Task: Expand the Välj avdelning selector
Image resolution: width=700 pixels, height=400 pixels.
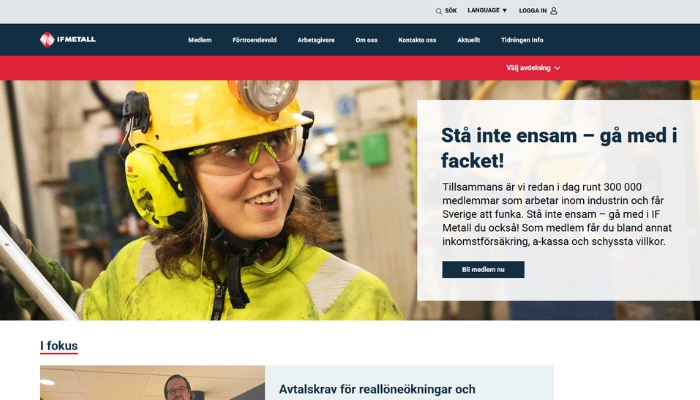Action: tap(533, 68)
